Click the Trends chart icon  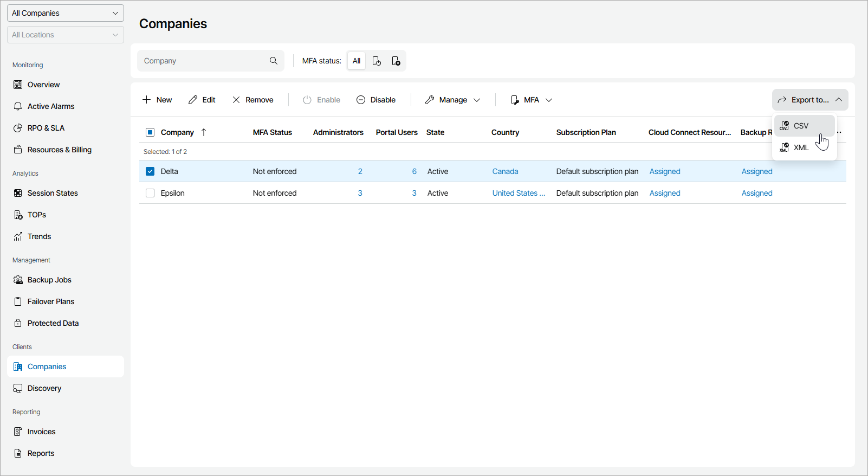click(x=18, y=236)
